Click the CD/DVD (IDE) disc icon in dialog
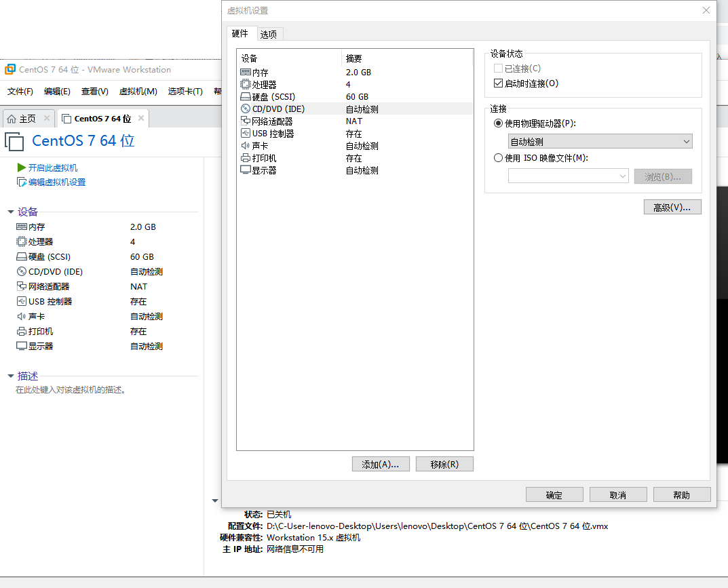728x588 pixels. coord(246,109)
